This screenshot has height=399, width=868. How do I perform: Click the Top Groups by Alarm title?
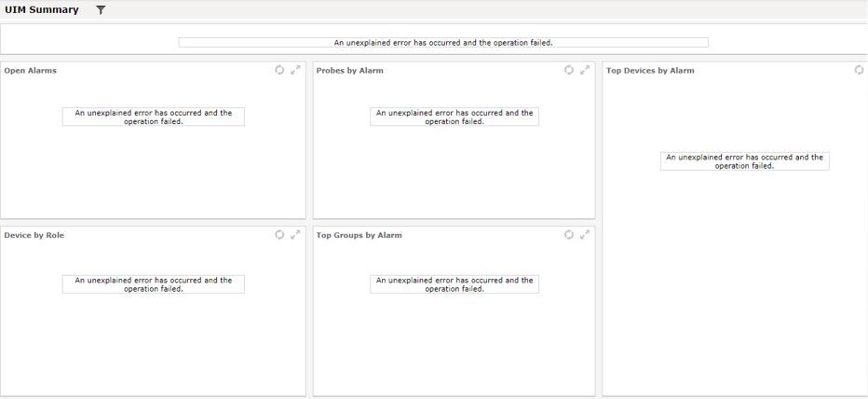click(359, 235)
